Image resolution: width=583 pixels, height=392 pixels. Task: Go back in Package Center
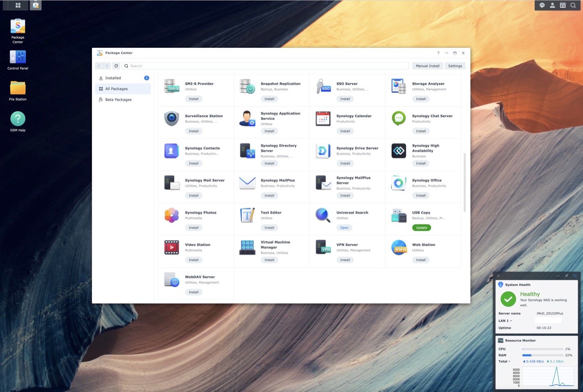click(x=99, y=66)
